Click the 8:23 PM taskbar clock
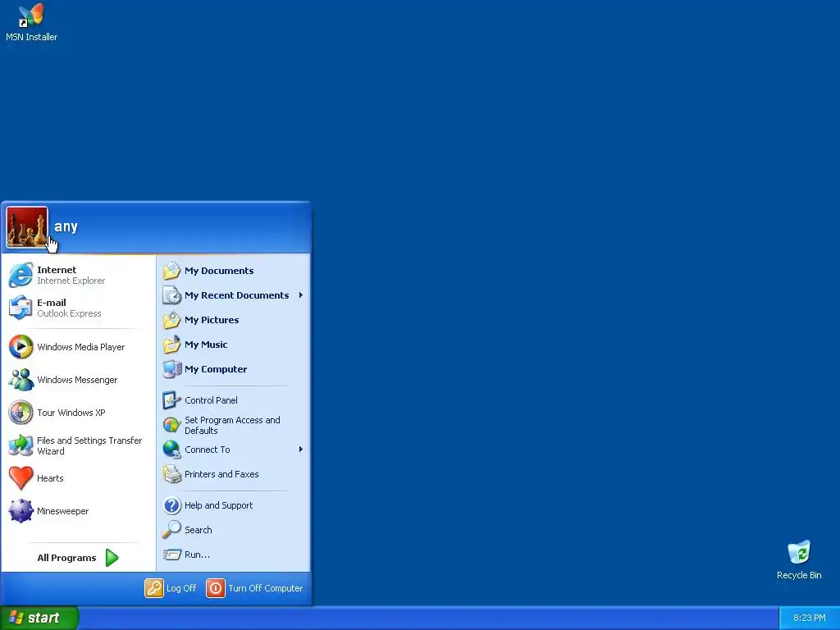This screenshot has width=840, height=630. click(x=810, y=619)
